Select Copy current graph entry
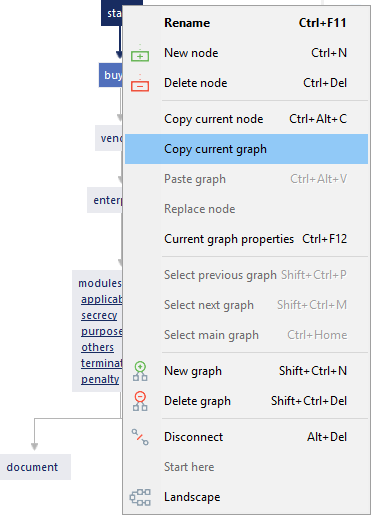Image resolution: width=371 pixels, height=515 pixels. pos(246,149)
